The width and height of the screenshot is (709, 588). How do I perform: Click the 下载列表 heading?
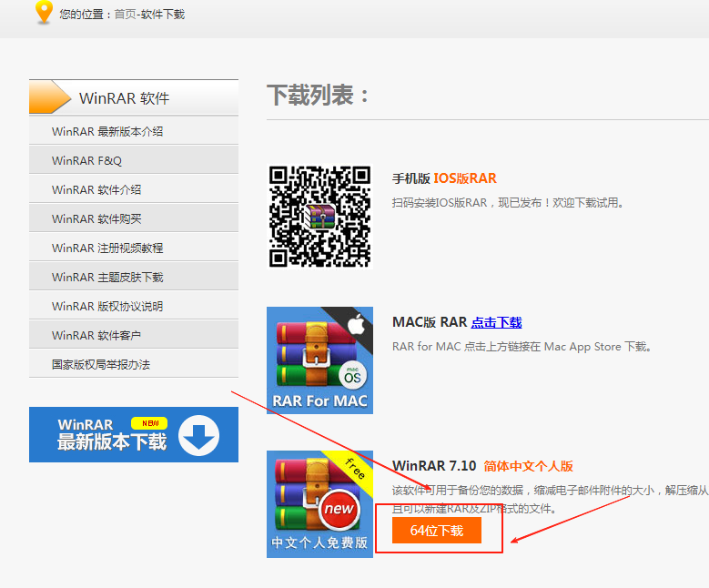pyautogui.click(x=318, y=96)
